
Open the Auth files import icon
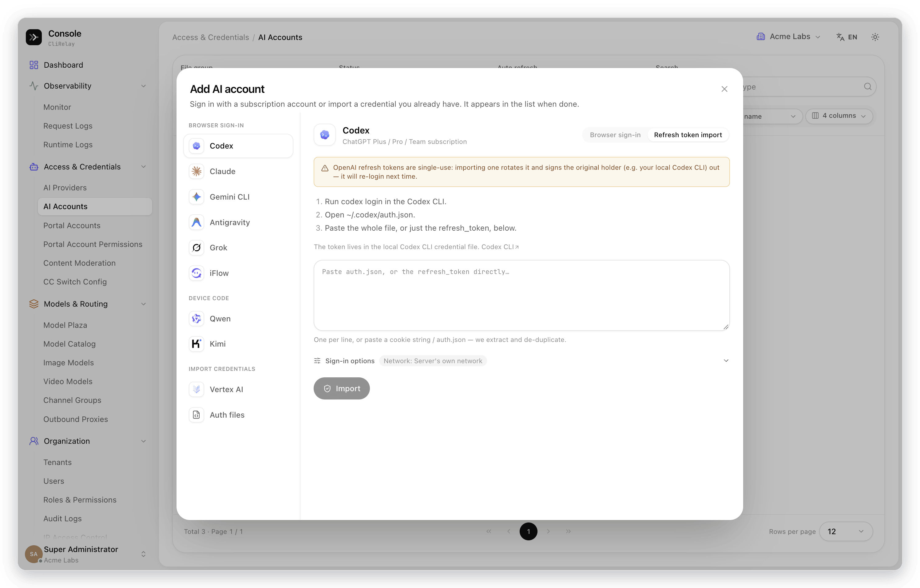coord(196,415)
